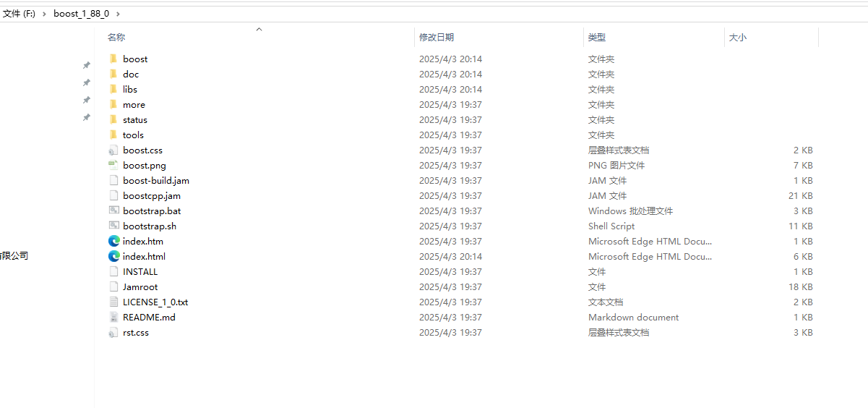Image resolution: width=868 pixels, height=408 pixels.
Task: Select the bootstrap.sh file name
Action: point(150,226)
